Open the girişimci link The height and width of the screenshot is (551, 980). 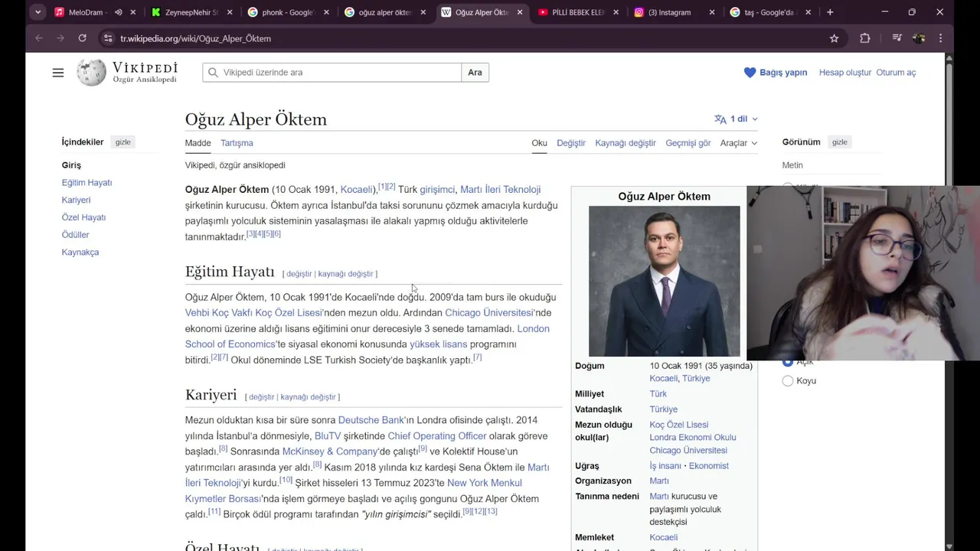pos(437,190)
